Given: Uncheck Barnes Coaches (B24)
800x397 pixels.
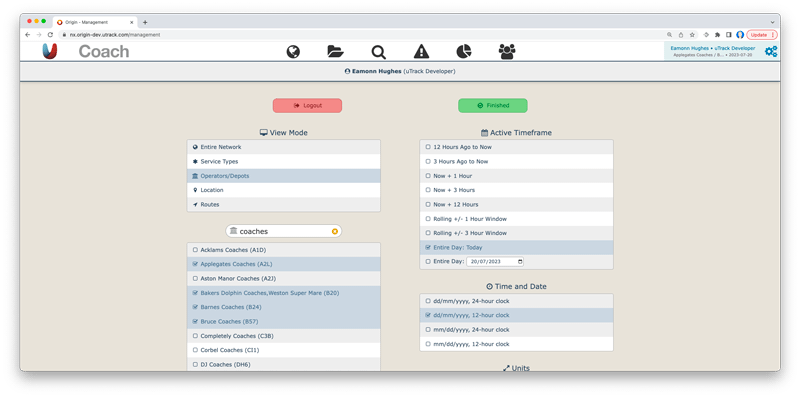Looking at the screenshot, I should point(283,307).
